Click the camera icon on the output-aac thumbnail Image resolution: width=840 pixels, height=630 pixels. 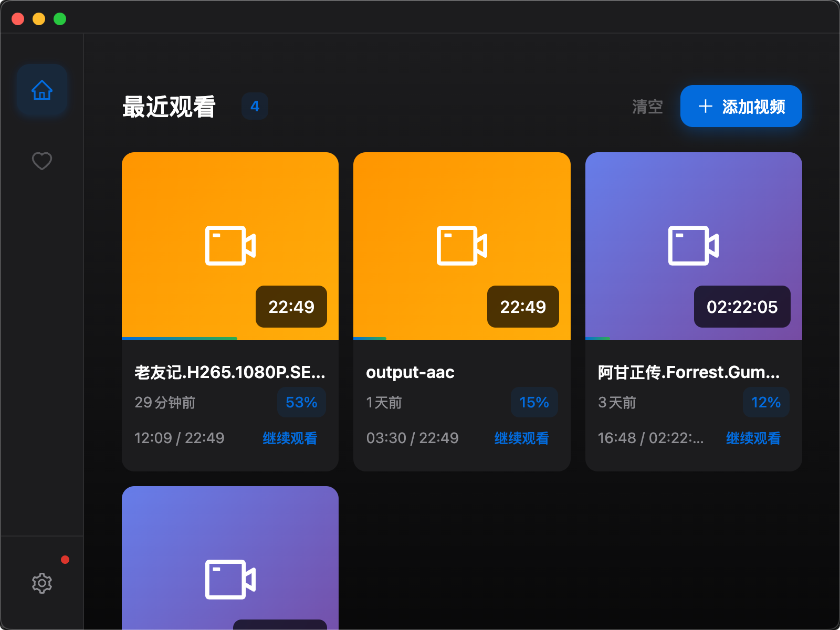[x=461, y=246]
